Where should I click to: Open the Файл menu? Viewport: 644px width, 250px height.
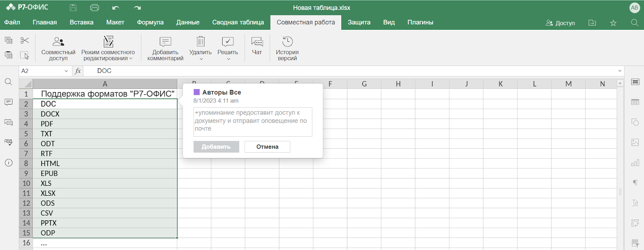pyautogui.click(x=12, y=23)
